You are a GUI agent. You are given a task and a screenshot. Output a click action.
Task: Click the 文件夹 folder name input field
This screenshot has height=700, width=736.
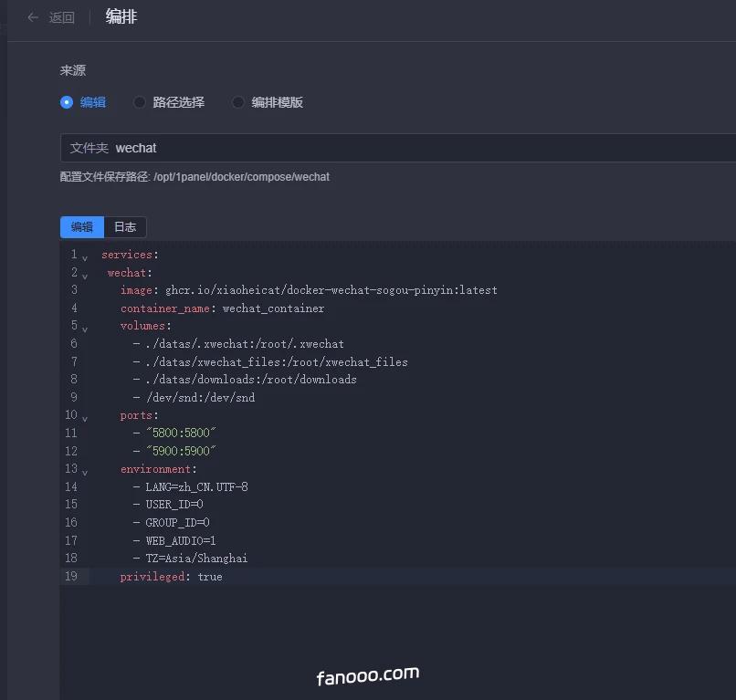[420, 148]
